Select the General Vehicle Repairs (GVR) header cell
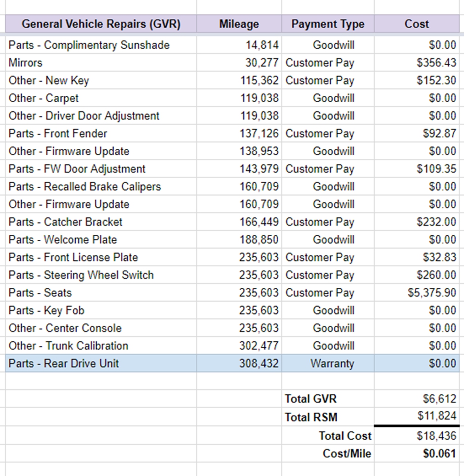The image size is (464, 476). pos(101,24)
